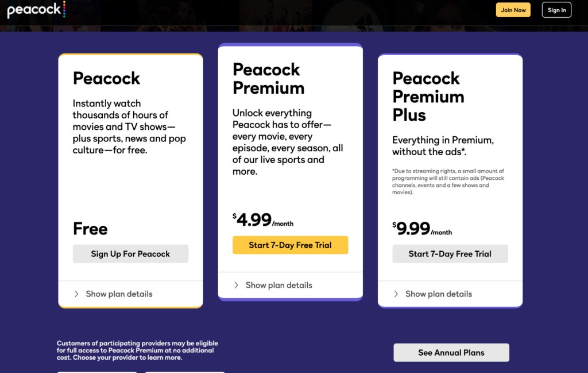The height and width of the screenshot is (373, 588).
Task: Click the $4.99/month price
Action: click(262, 220)
